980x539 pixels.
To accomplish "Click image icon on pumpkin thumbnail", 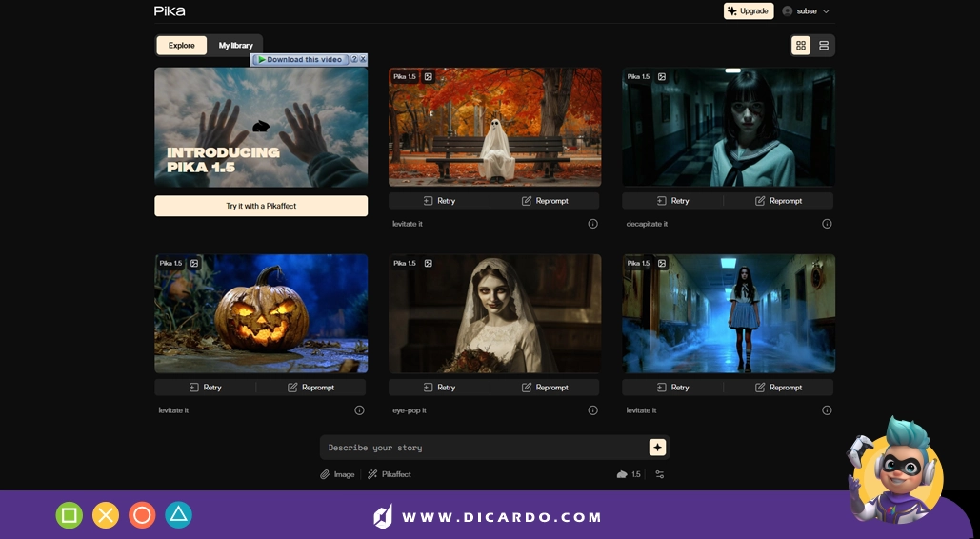I will [x=194, y=263].
